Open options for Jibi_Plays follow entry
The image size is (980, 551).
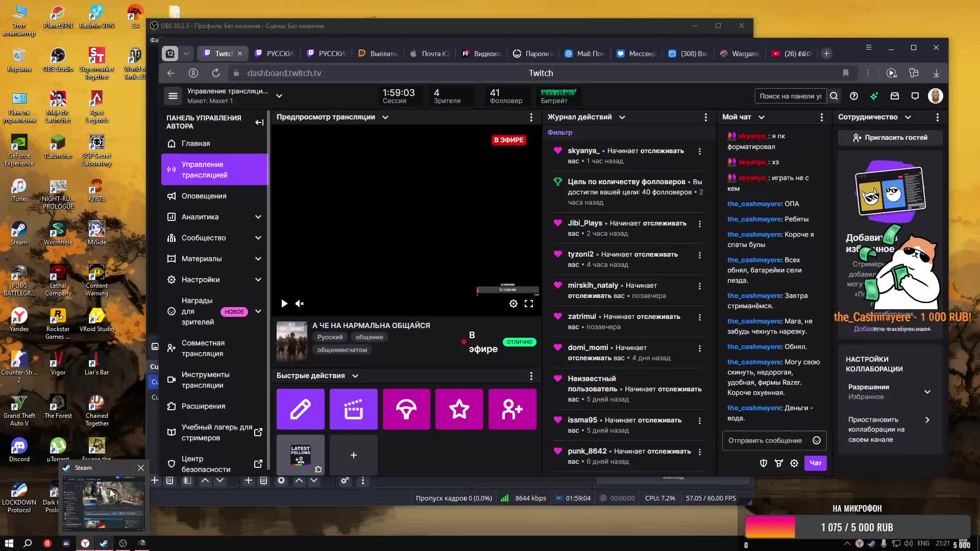[x=700, y=224]
